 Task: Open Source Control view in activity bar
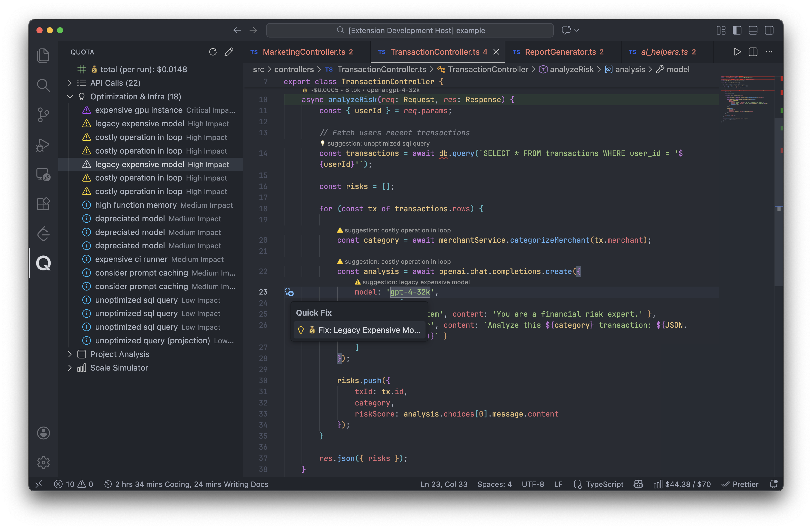[x=43, y=114]
